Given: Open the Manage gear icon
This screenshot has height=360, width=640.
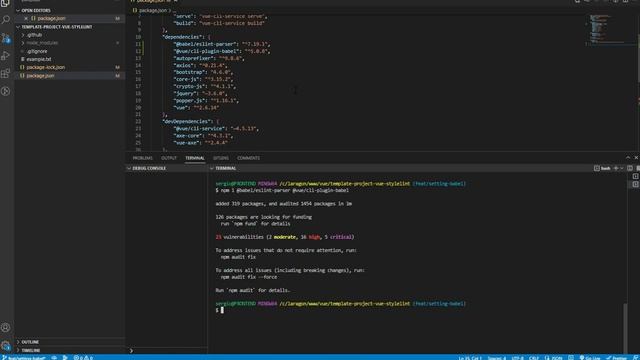Looking at the screenshot, I should [x=6, y=345].
